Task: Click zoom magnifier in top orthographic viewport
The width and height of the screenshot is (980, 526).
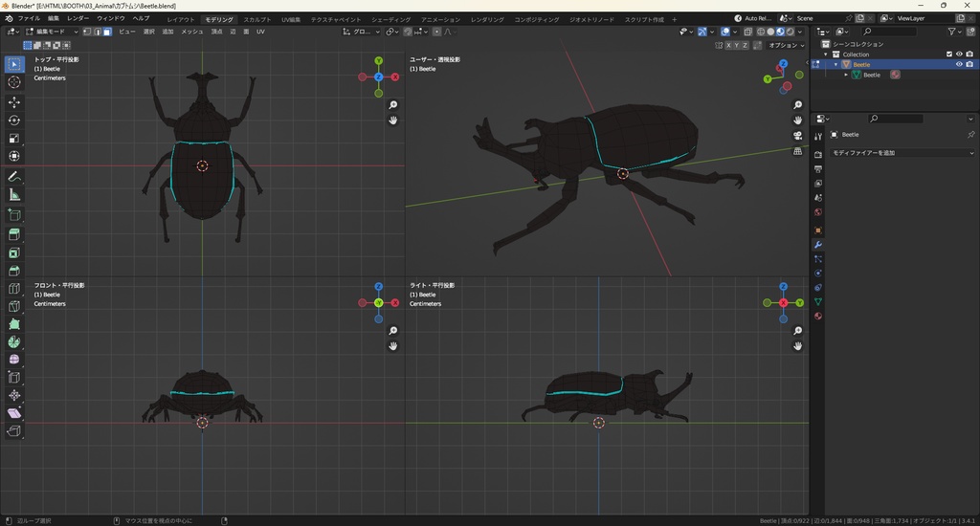Action: 392,105
